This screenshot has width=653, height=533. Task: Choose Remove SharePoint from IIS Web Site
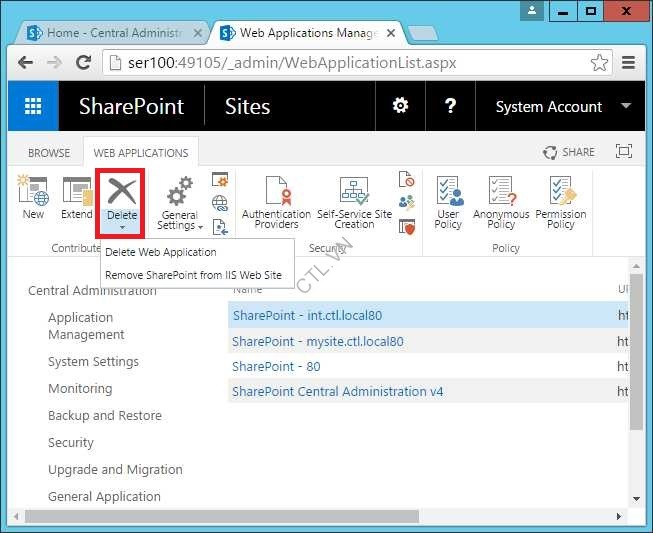pyautogui.click(x=193, y=275)
